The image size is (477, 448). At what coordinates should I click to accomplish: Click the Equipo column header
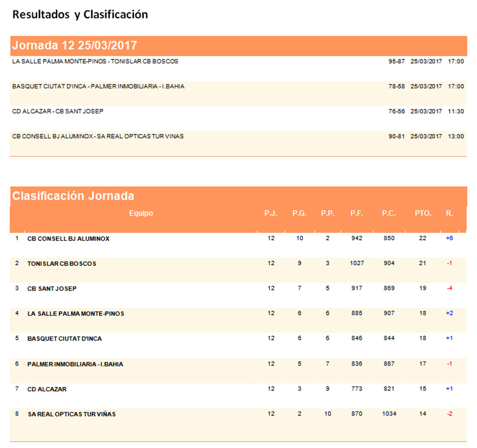click(x=142, y=213)
